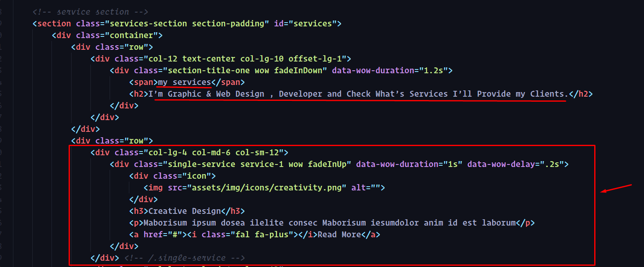This screenshot has height=267, width=644.
Task: Click the 'Read More' anchor text
Action: [x=340, y=234]
